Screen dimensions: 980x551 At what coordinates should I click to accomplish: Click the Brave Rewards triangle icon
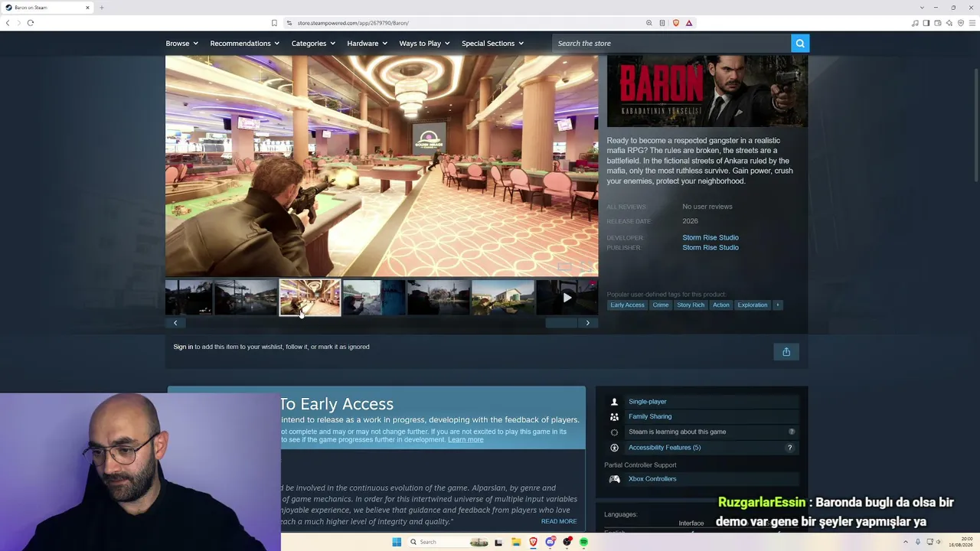689,23
